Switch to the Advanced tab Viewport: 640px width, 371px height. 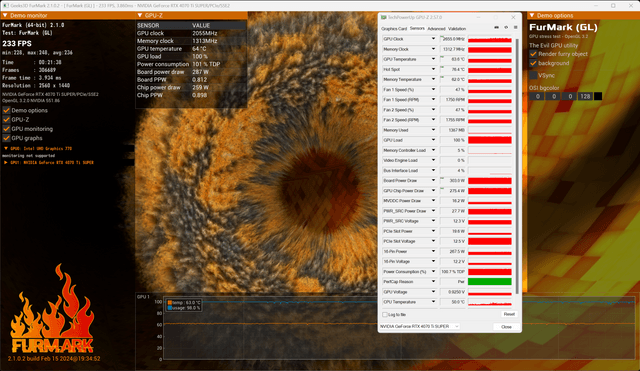tap(436, 29)
